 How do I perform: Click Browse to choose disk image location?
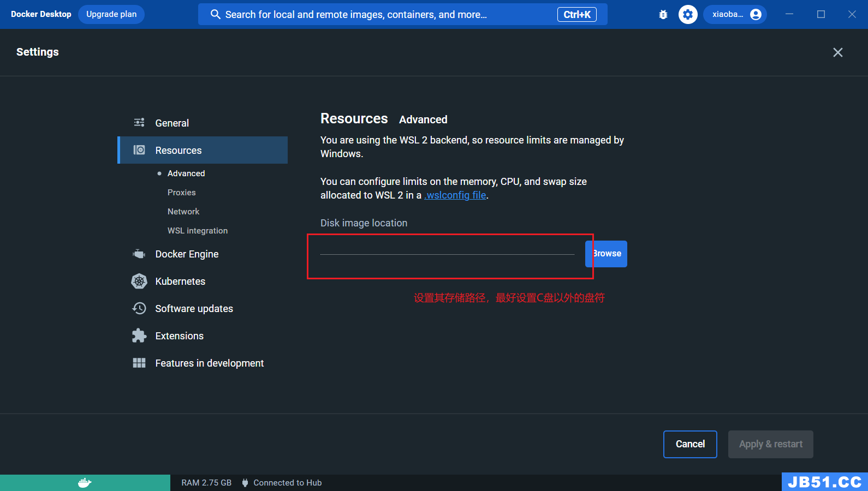[606, 254]
